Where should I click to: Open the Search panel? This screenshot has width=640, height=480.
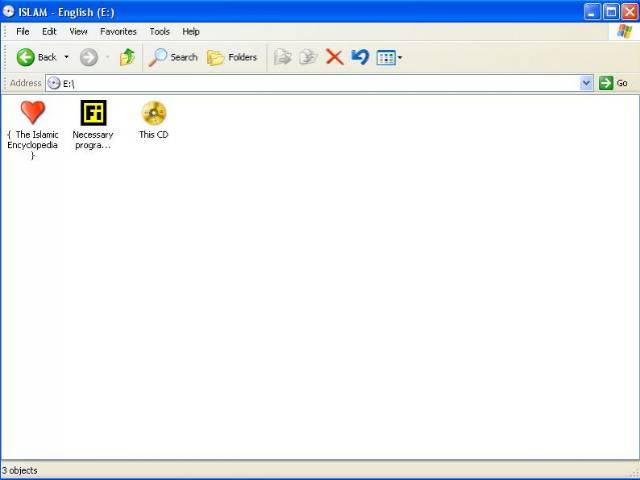pyautogui.click(x=174, y=57)
